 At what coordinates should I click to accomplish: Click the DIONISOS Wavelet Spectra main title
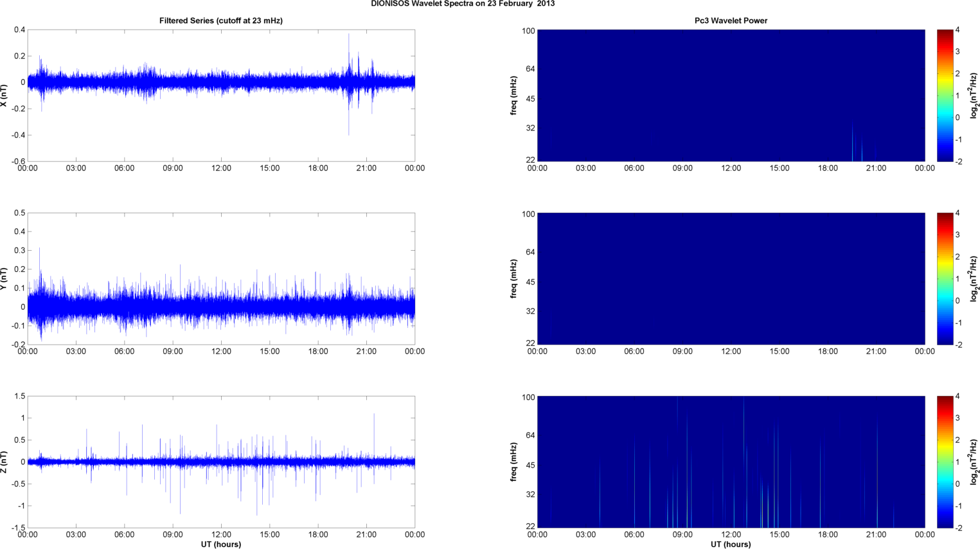(463, 4)
